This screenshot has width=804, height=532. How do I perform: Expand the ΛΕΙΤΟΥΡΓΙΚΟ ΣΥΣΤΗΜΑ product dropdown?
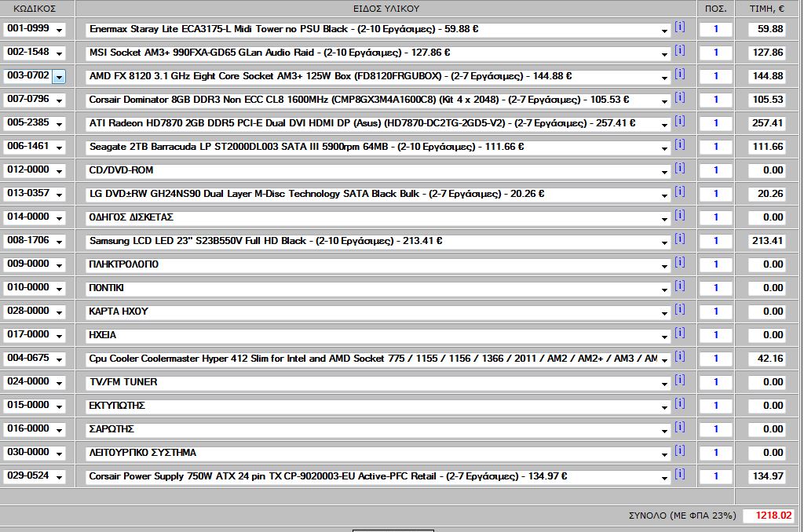(664, 454)
